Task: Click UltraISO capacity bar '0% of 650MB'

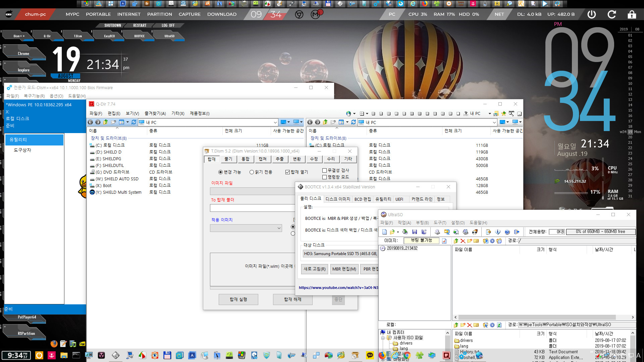Action: click(600, 232)
